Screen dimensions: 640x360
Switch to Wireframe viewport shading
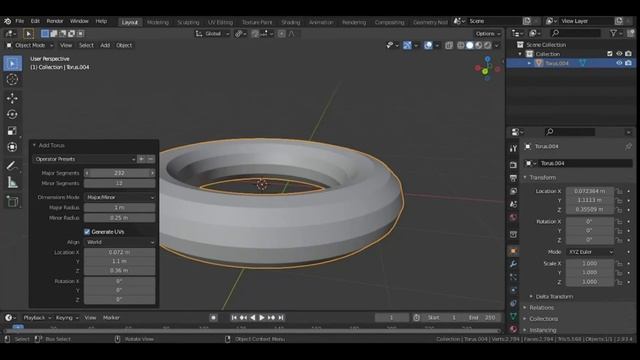[461, 45]
